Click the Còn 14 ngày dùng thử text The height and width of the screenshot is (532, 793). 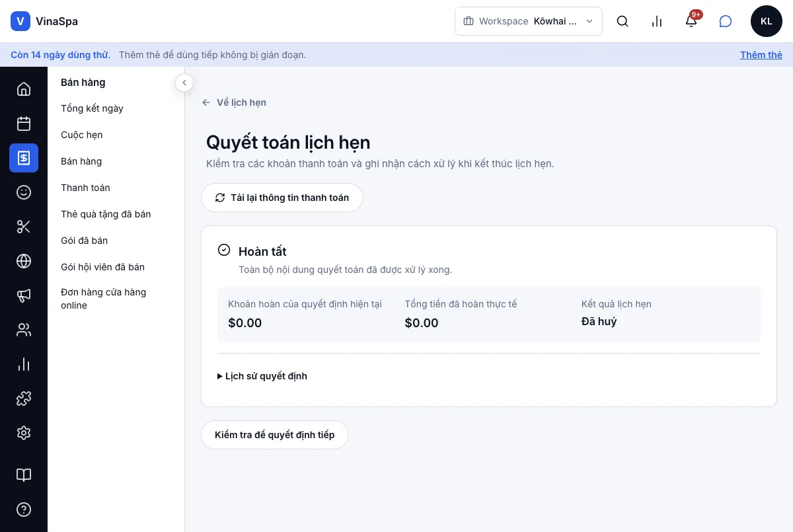click(60, 55)
